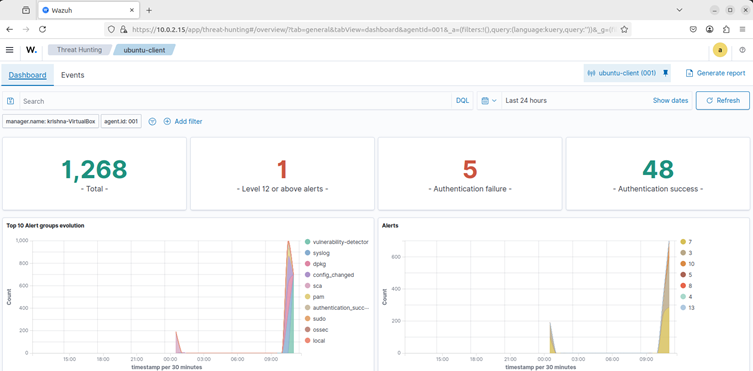Open a new browser tab
Viewport: 753px width, 371px height.
[x=149, y=10]
